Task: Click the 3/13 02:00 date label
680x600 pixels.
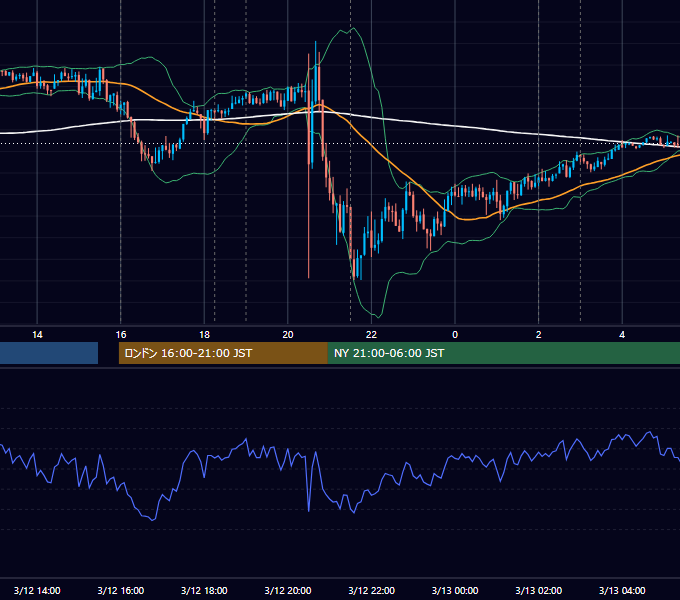Action: [x=539, y=590]
